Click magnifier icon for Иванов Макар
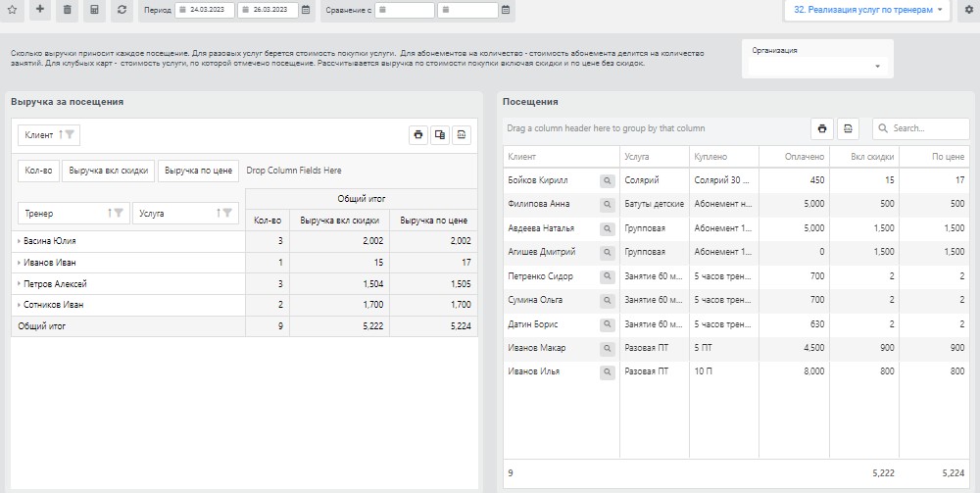980x493 pixels. 607,349
